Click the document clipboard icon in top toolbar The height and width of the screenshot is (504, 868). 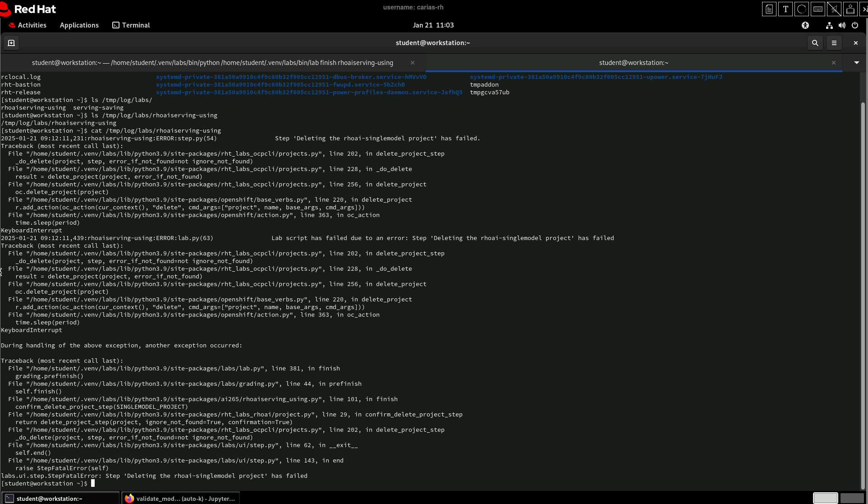tap(769, 9)
